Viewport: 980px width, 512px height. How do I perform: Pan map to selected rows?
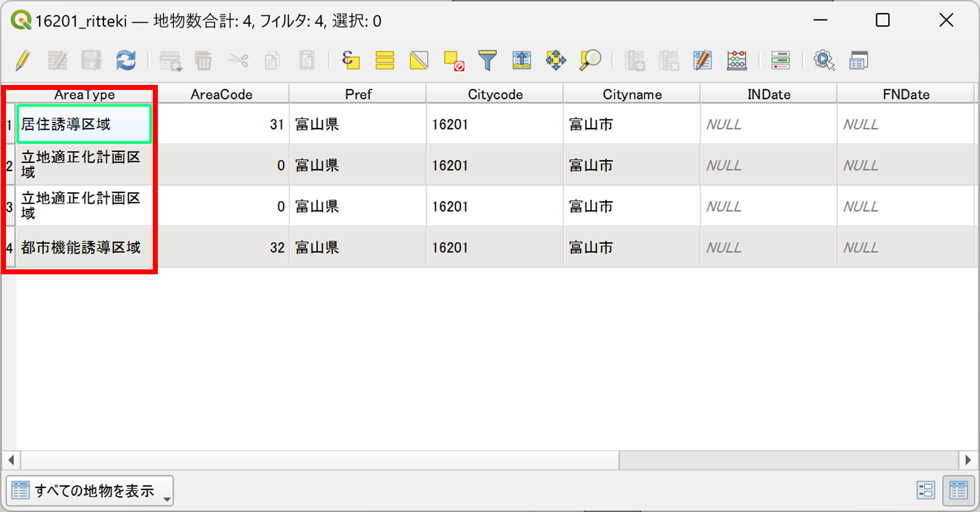[x=556, y=61]
